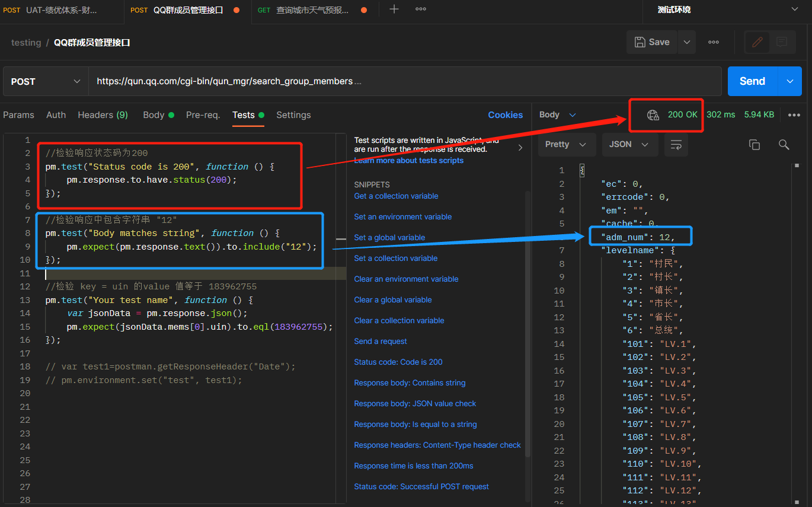Click the code line var jsonData = pm.response.json()
This screenshot has width=812, height=507.
coord(157,314)
